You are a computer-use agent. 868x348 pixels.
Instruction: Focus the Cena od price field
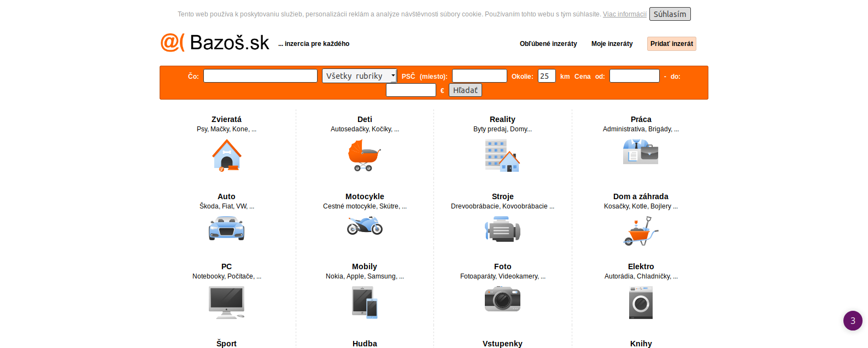click(635, 76)
